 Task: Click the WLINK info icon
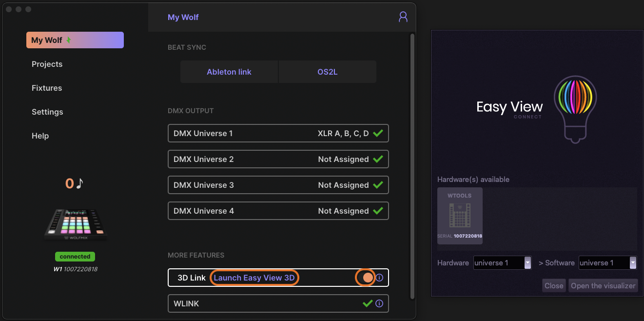379,303
